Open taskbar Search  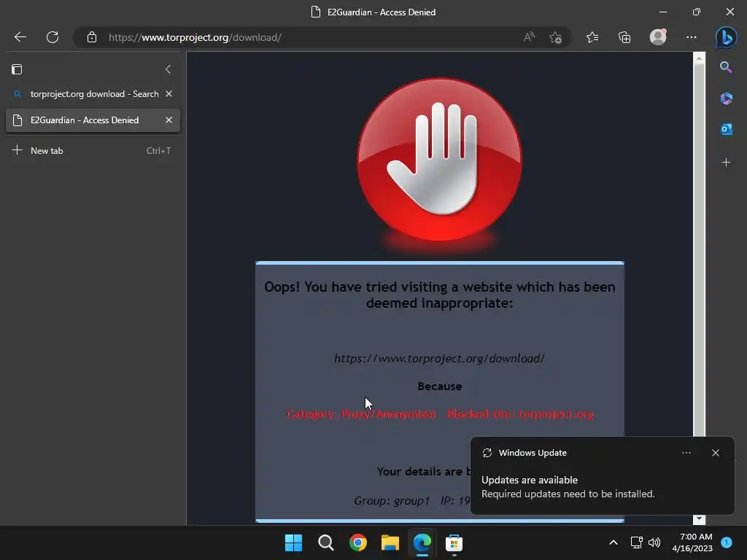tap(326, 542)
